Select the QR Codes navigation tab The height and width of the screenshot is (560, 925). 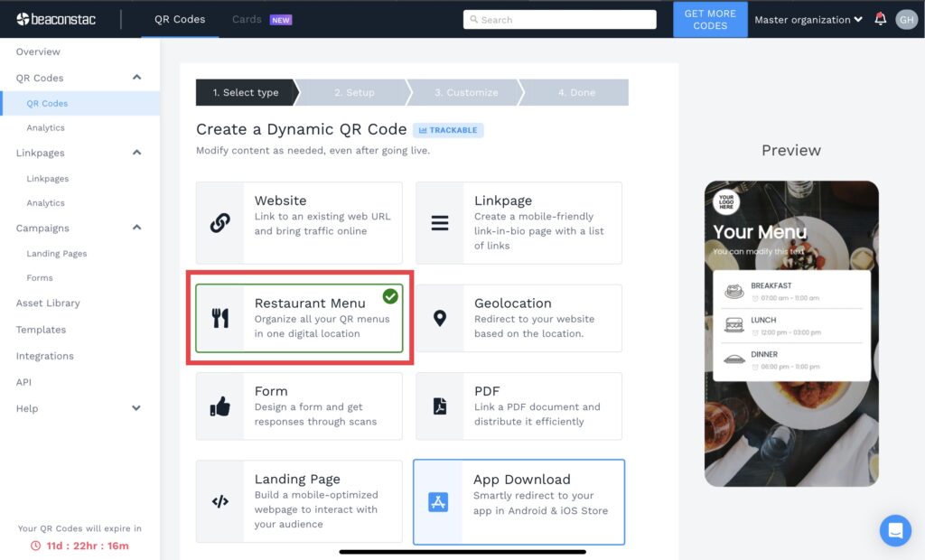[x=179, y=18]
